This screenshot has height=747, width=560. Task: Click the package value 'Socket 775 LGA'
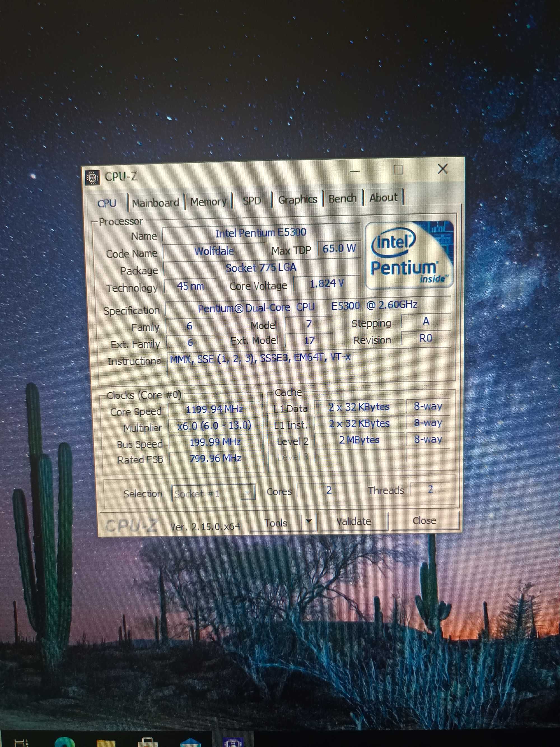(261, 268)
